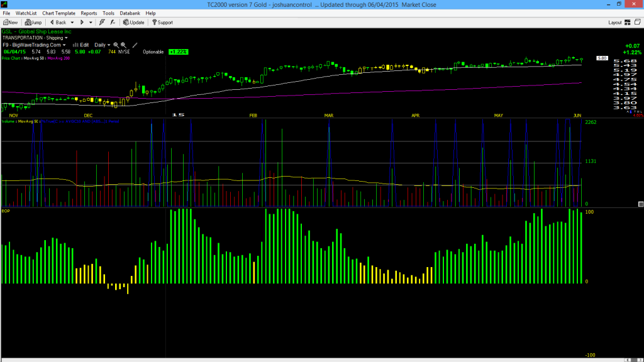Click the NYSE exchange label
The width and height of the screenshot is (644, 362).
(124, 52)
